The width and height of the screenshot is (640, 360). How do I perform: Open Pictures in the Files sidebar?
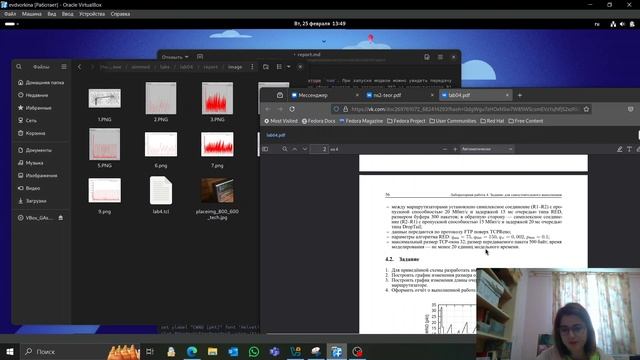point(37,176)
